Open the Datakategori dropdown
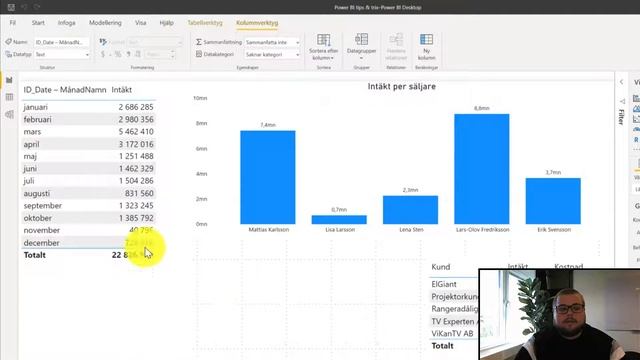Image resolution: width=640 pixels, height=360 pixels. (x=272, y=54)
